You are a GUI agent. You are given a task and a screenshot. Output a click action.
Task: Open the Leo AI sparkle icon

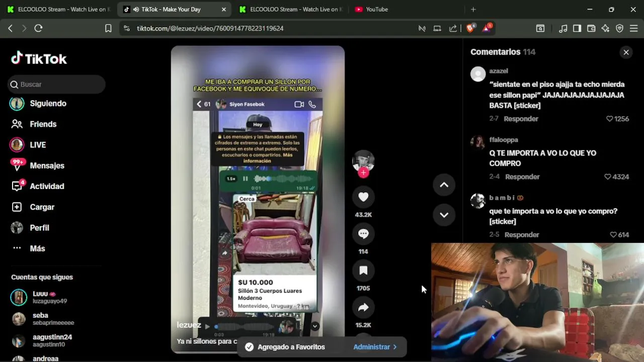[605, 28]
